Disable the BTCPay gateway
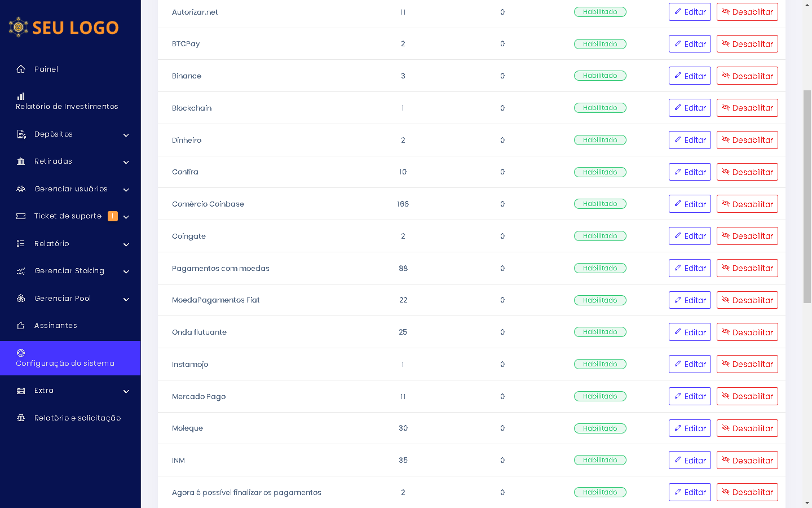Image resolution: width=812 pixels, height=508 pixels. coord(747,44)
